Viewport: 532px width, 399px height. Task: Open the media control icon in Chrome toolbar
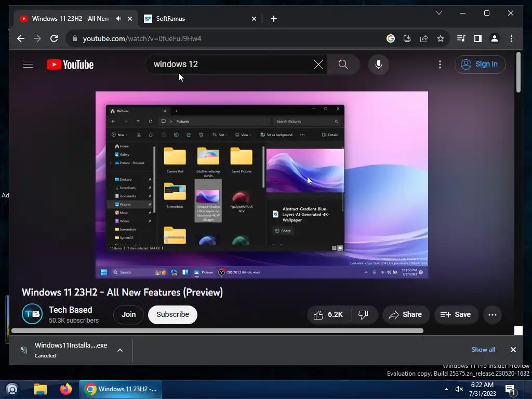[x=461, y=38]
